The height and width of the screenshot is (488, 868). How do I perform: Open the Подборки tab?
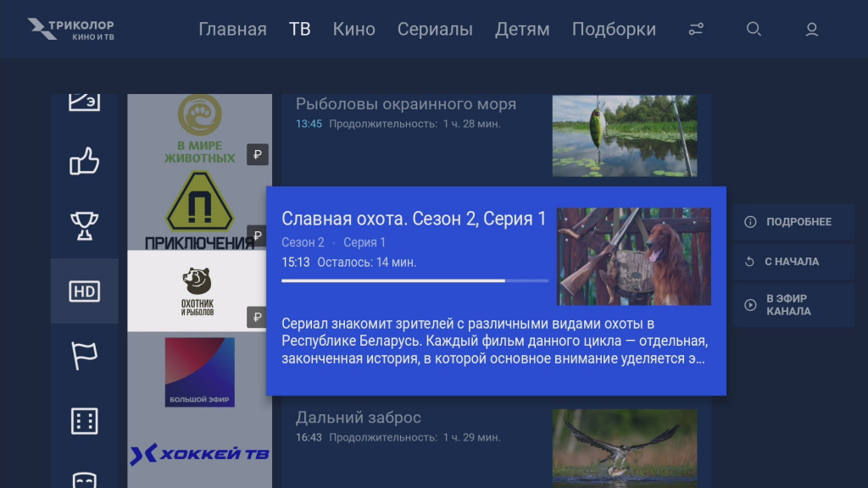[614, 30]
